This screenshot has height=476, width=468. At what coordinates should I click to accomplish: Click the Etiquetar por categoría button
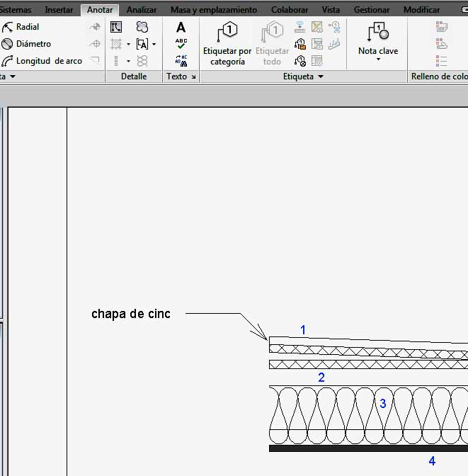[227, 45]
